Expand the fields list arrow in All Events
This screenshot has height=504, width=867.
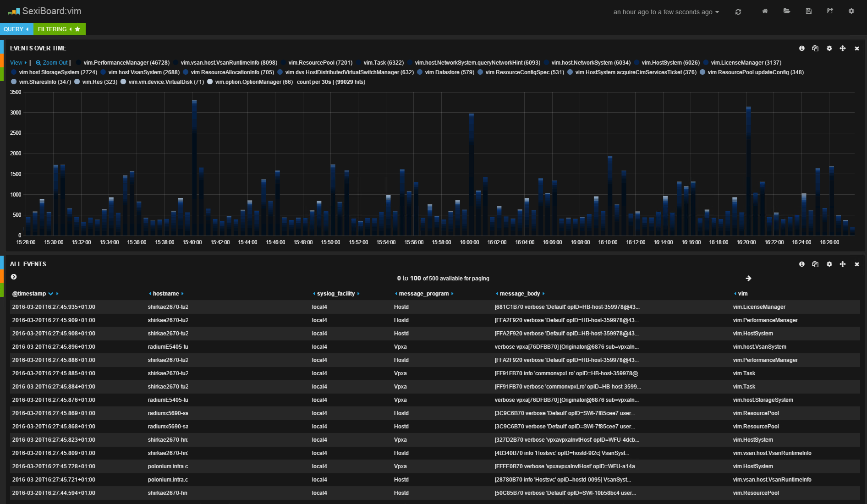tap(14, 277)
